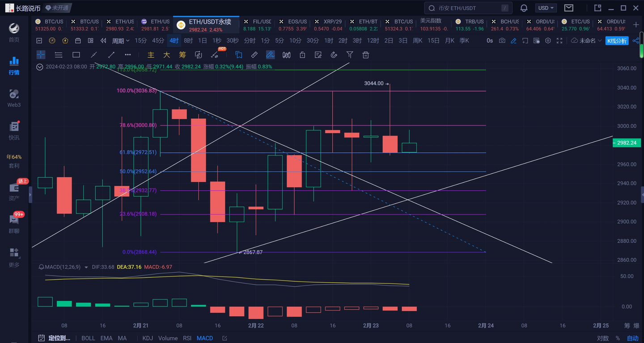Image resolution: width=644 pixels, height=343 pixels.
Task: Toggle KDJ indicator
Action: coord(148,338)
